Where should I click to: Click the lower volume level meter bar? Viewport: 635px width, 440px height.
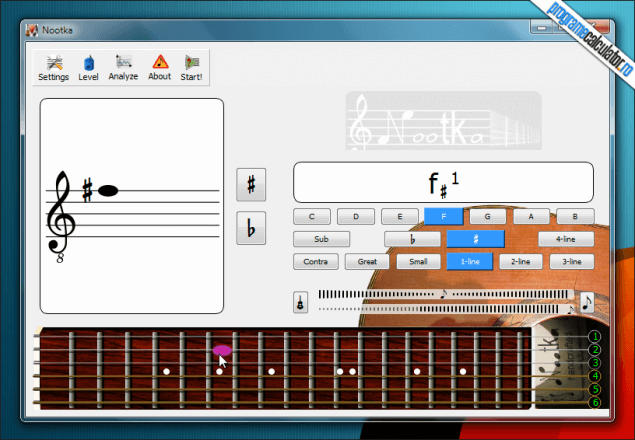(x=444, y=309)
